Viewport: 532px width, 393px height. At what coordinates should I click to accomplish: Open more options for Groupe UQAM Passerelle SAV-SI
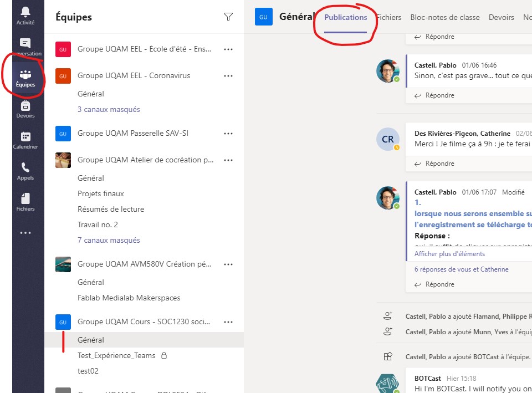coord(228,134)
